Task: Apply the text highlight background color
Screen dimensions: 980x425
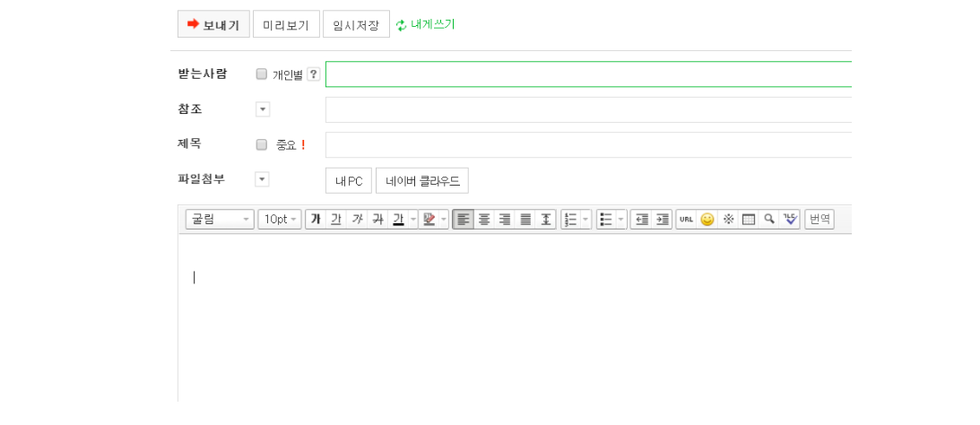Action: tap(429, 220)
